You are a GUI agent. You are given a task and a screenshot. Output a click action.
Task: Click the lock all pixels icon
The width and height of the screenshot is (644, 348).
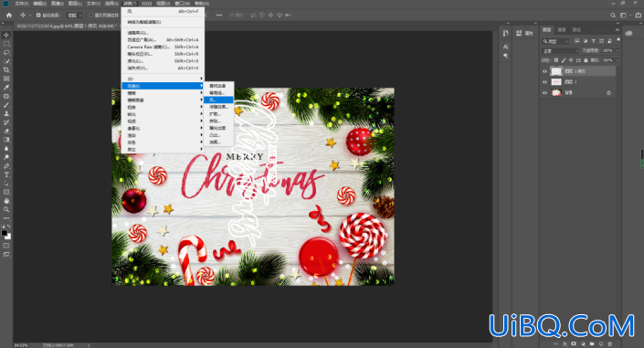click(586, 60)
